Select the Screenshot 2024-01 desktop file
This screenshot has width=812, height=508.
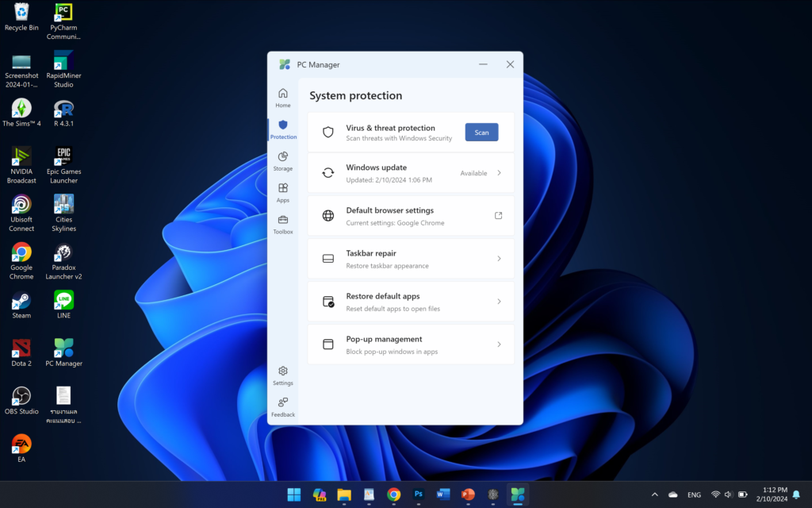[21, 69]
